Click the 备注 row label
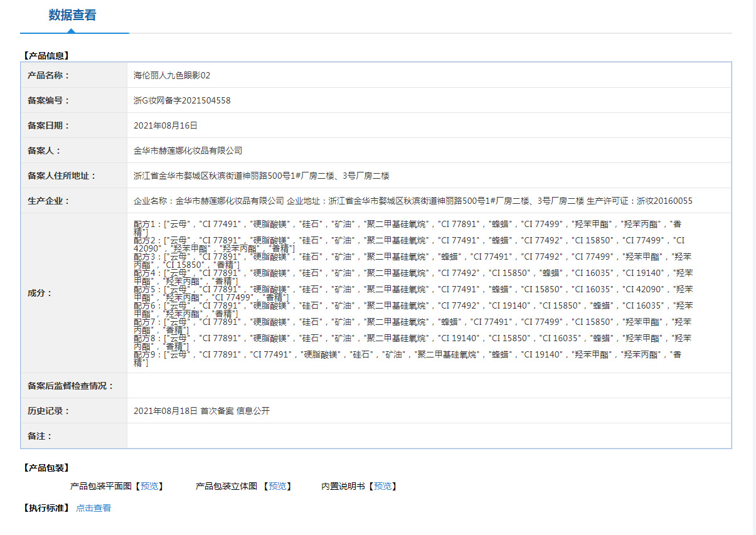 40,436
